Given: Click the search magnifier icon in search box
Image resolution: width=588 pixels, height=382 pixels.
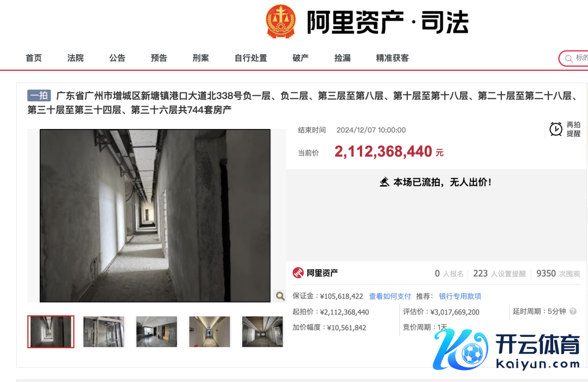Looking at the screenshot, I should pos(568,58).
